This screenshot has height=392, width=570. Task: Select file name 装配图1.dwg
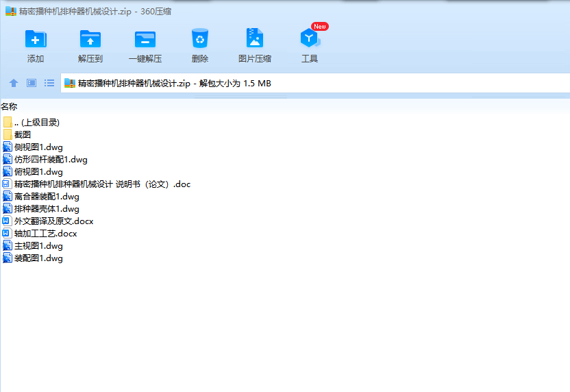click(x=38, y=258)
